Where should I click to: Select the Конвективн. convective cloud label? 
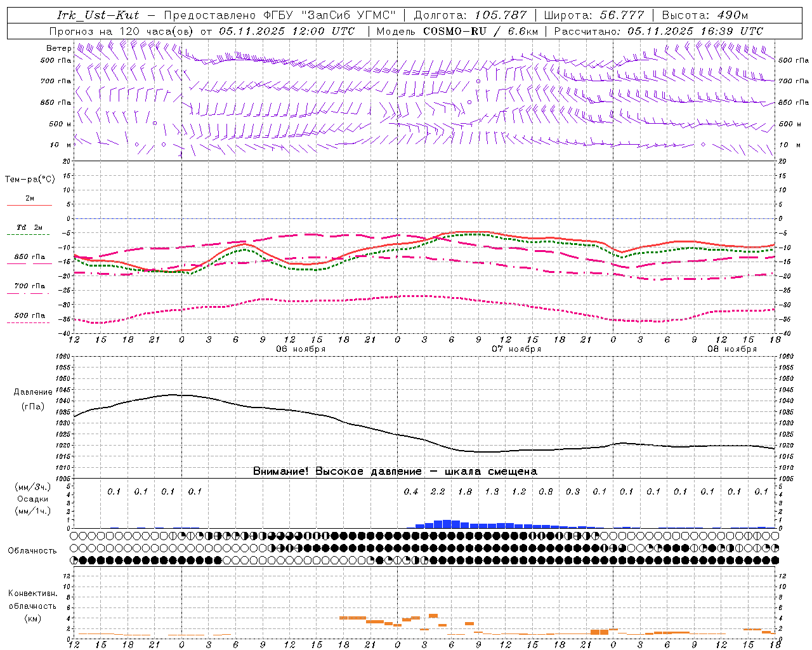pos(32,594)
